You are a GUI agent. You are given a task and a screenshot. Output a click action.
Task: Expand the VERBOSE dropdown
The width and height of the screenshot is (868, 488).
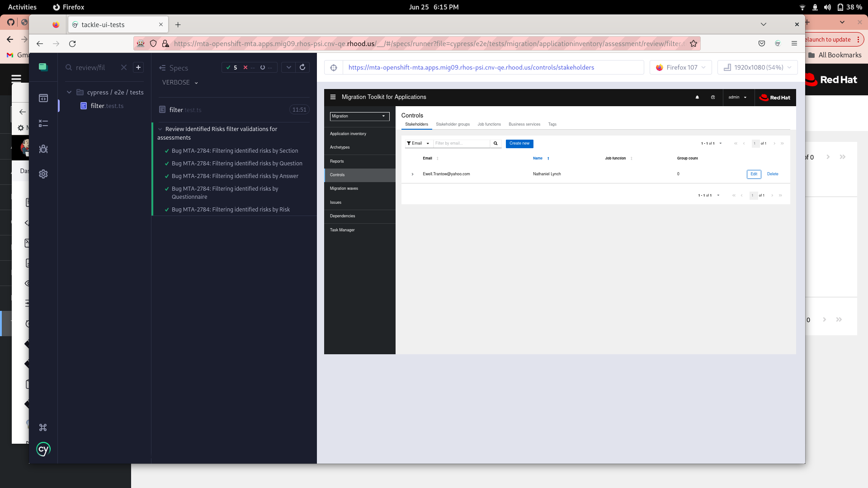[180, 83]
